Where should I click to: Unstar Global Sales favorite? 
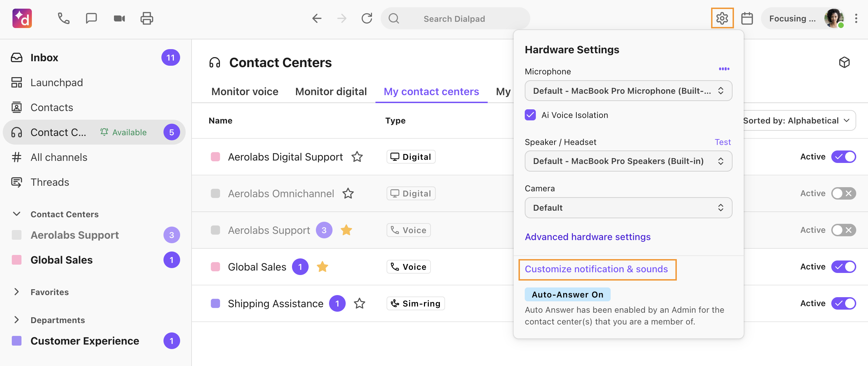pos(322,267)
